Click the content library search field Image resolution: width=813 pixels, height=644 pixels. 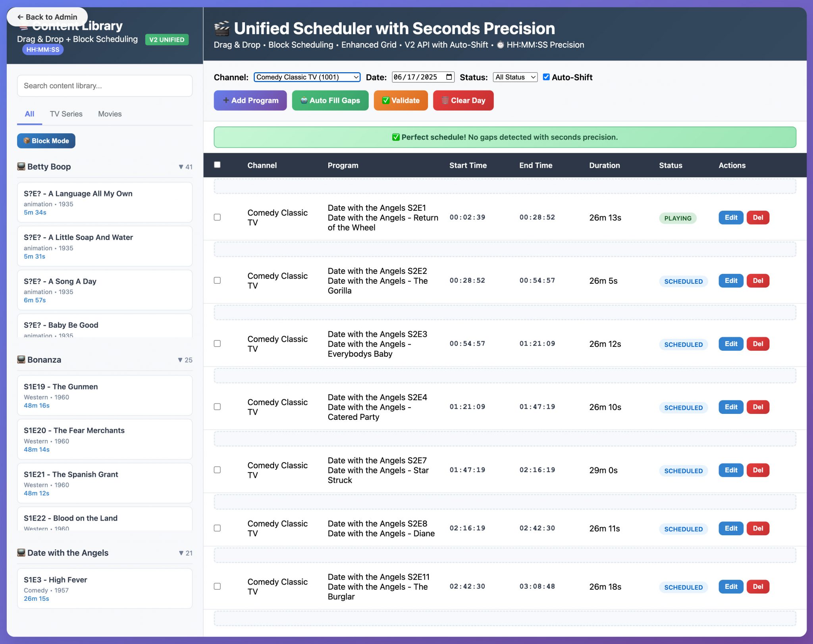(x=104, y=85)
